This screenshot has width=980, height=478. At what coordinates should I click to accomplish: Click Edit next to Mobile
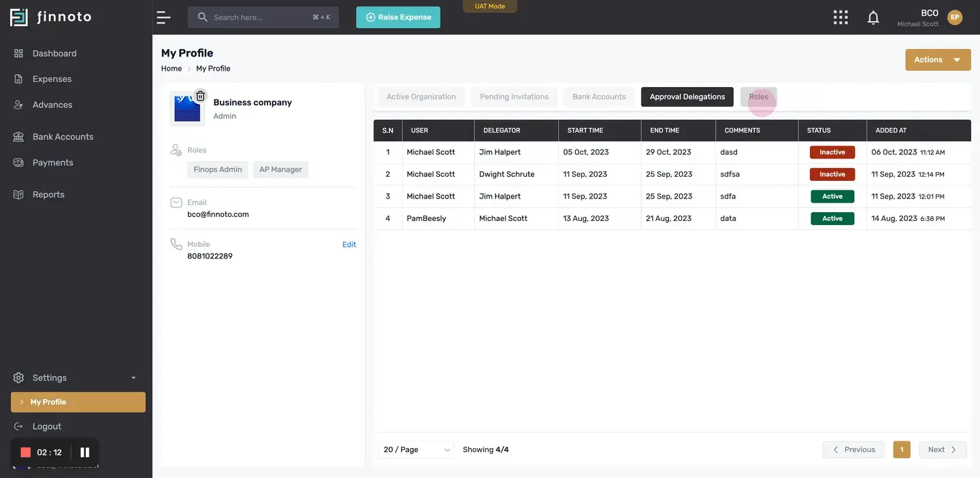(x=349, y=245)
